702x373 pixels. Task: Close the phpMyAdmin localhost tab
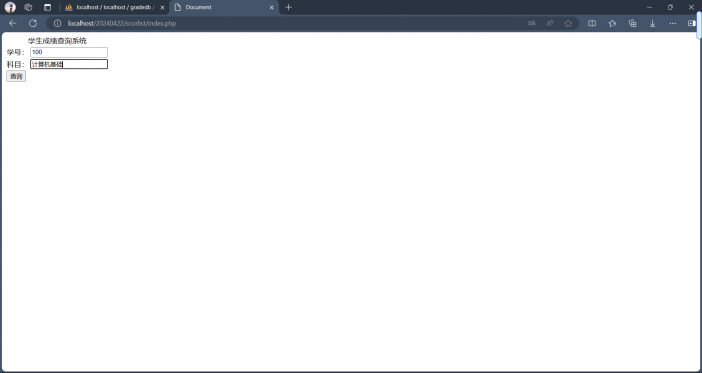(x=162, y=7)
